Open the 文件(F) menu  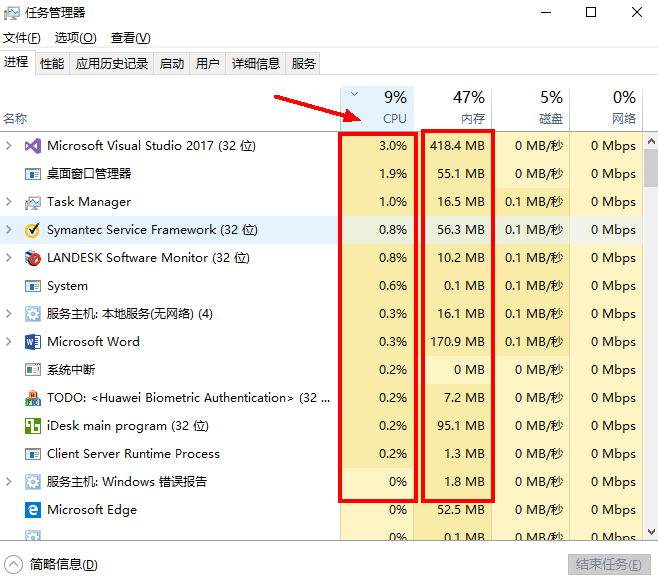(x=21, y=38)
